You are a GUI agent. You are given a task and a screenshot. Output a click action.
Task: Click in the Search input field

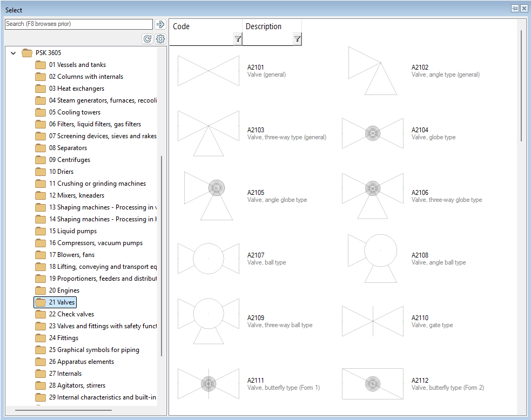78,24
